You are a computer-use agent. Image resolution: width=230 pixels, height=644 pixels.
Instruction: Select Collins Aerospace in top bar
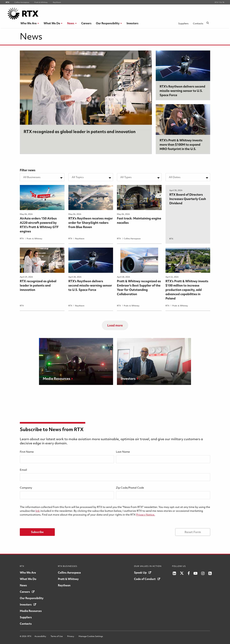pos(22,2)
